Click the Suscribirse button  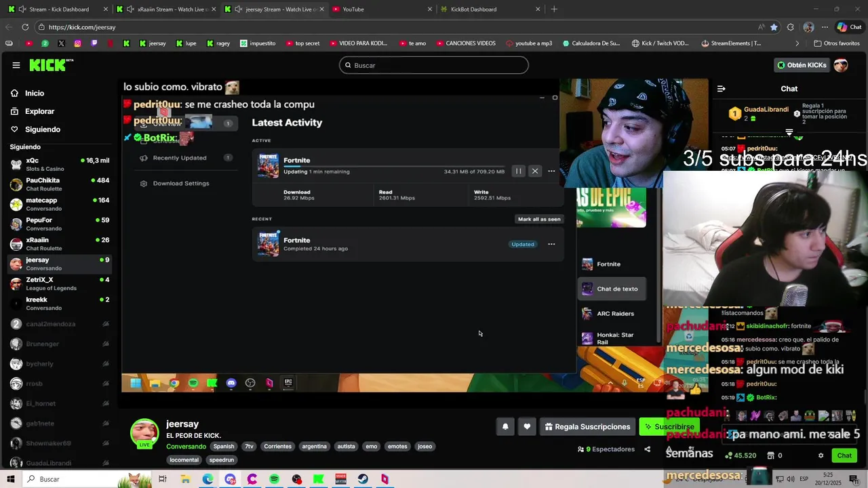pyautogui.click(x=669, y=426)
